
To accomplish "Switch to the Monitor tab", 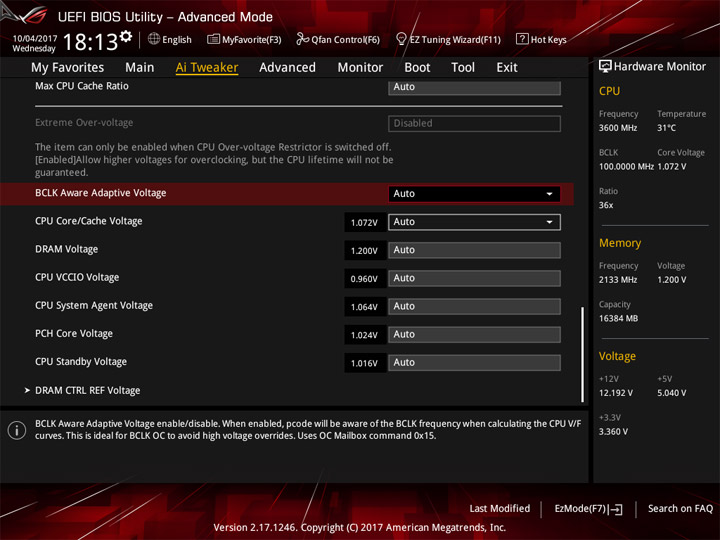I will tap(360, 68).
